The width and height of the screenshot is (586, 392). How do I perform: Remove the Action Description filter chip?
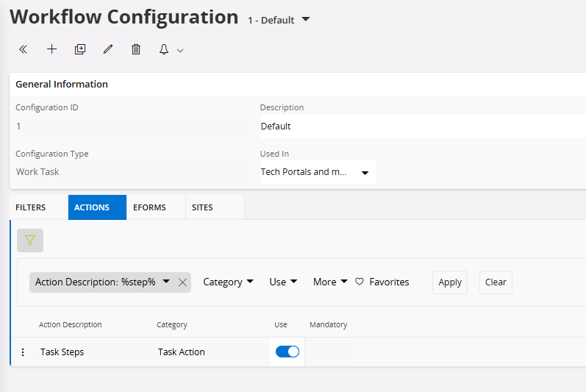tap(182, 282)
